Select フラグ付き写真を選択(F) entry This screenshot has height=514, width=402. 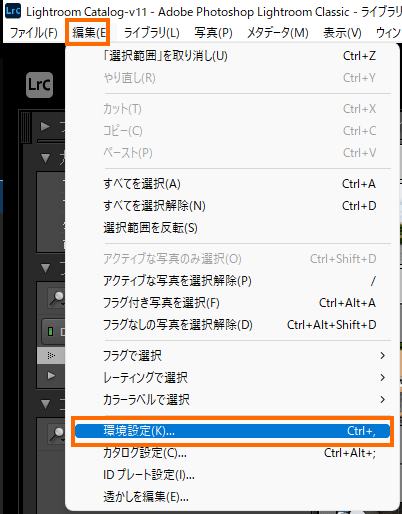232,303
